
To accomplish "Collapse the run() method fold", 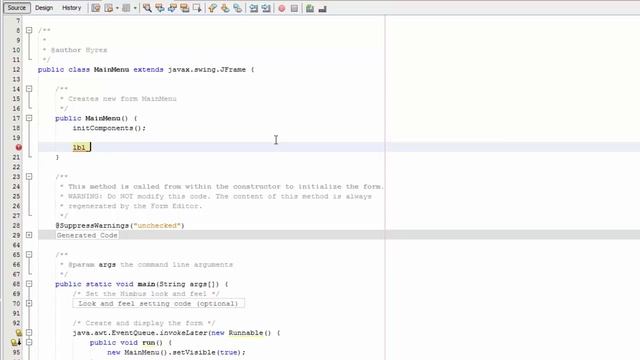I will [x=29, y=342].
